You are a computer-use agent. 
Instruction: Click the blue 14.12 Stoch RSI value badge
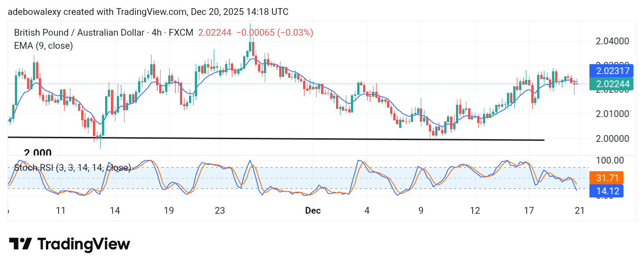click(607, 191)
